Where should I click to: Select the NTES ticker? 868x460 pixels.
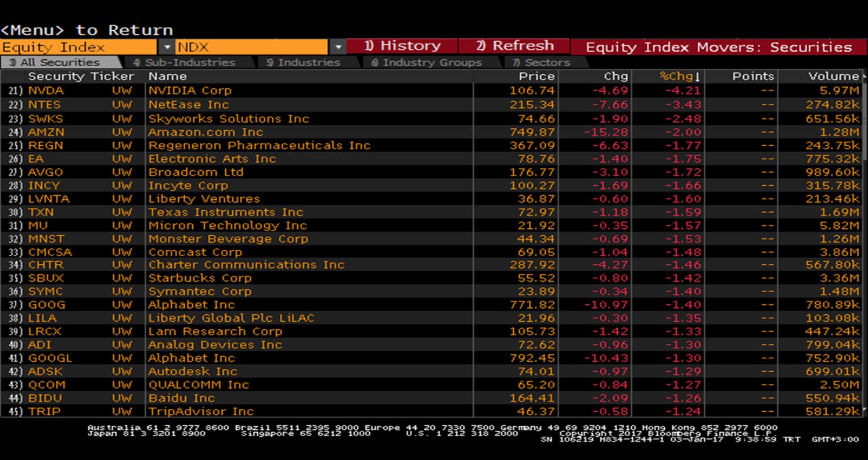point(44,105)
